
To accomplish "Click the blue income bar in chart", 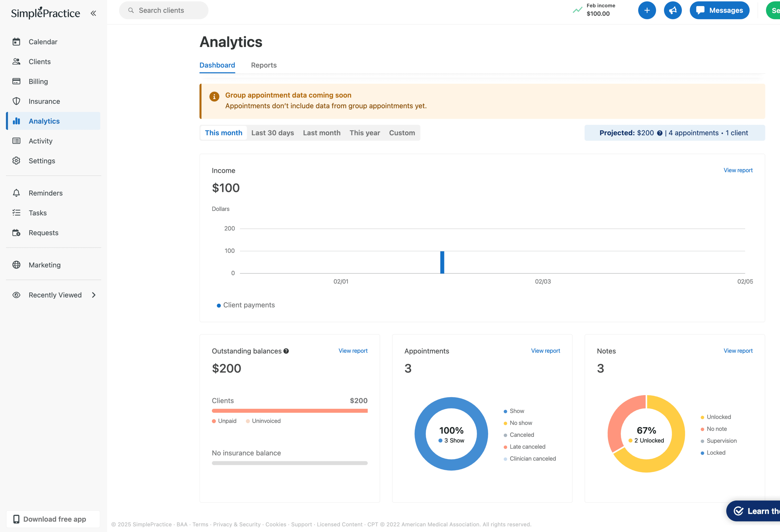I will 442,262.
